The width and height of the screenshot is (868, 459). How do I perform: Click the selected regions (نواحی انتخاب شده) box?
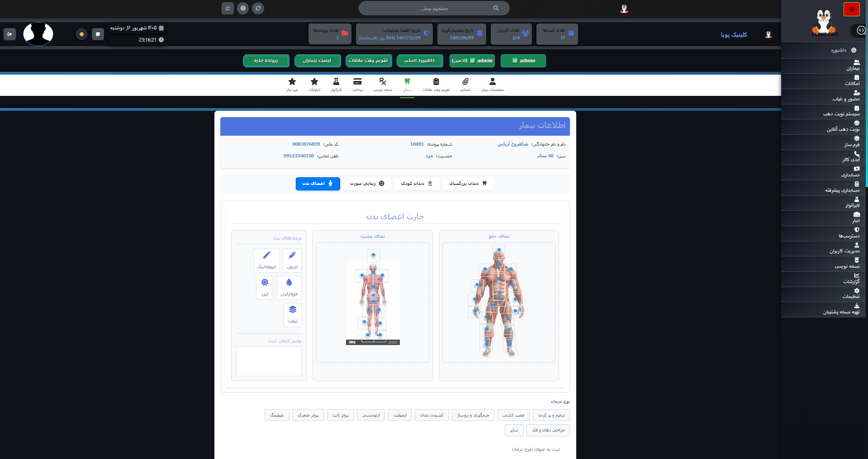[269, 361]
